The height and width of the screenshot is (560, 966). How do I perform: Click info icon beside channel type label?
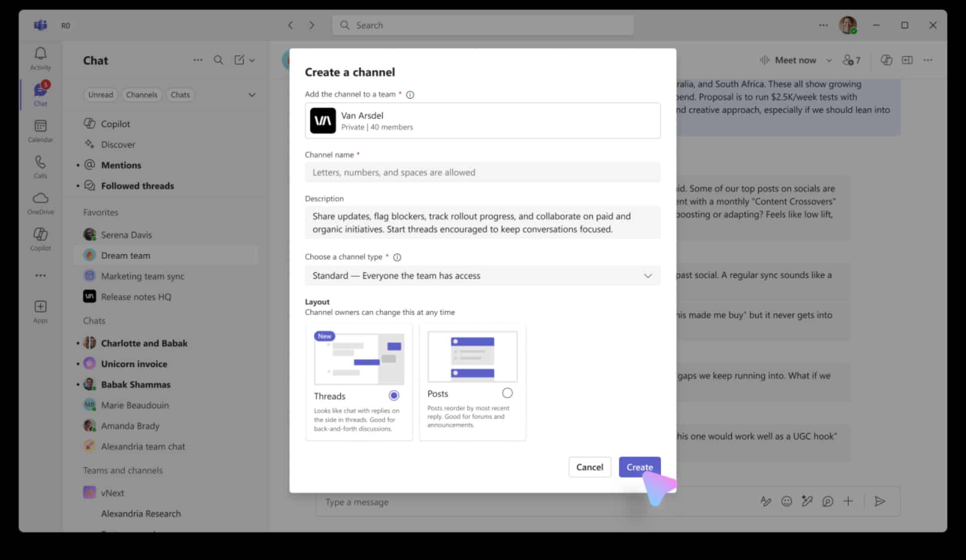[397, 257]
